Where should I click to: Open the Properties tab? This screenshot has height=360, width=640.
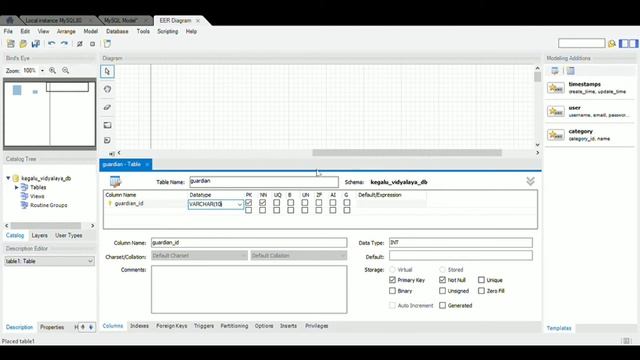tap(52, 327)
